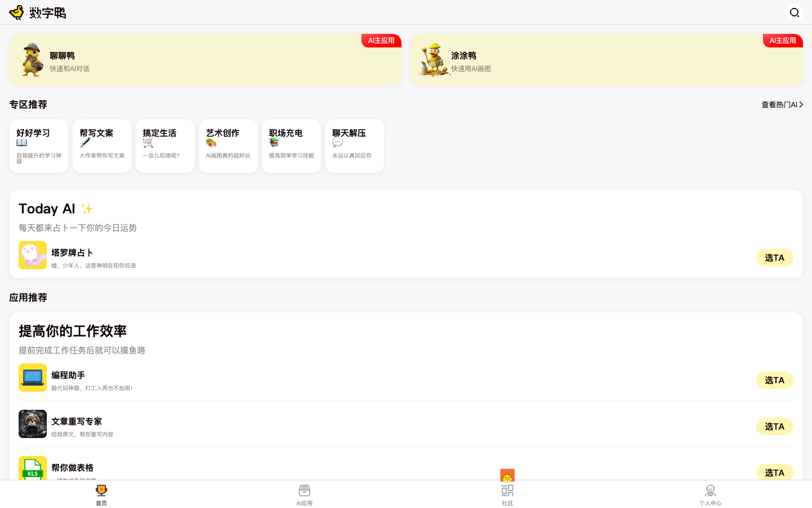Image resolution: width=812 pixels, height=508 pixels.
Task: Open the 聊天解压 category
Action: click(355, 146)
